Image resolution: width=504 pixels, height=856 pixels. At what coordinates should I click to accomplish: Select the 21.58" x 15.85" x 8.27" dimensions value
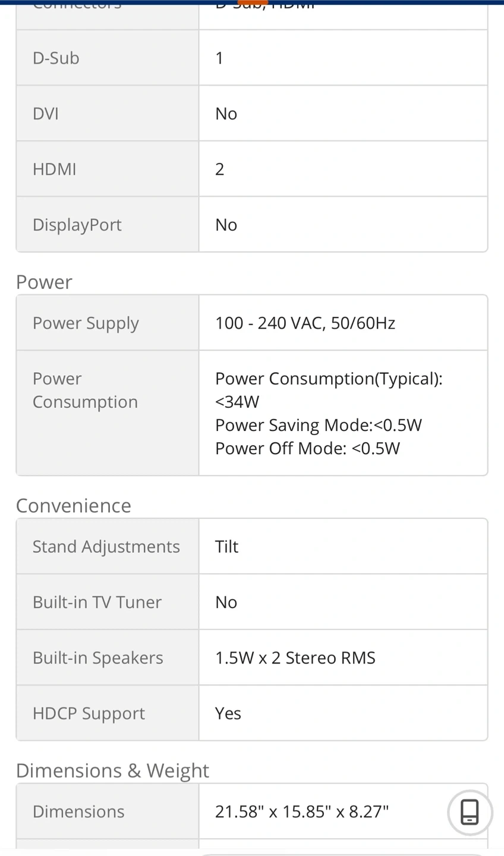pos(302,811)
